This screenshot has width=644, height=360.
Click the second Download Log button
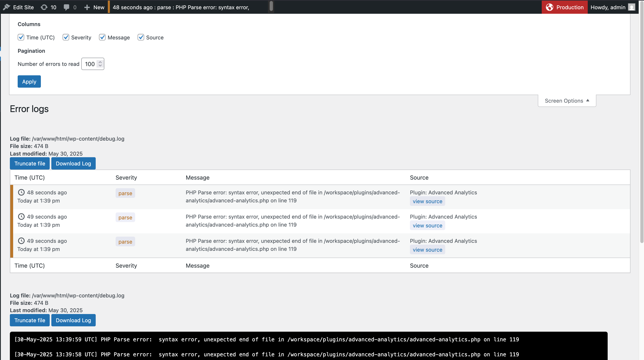click(x=73, y=320)
